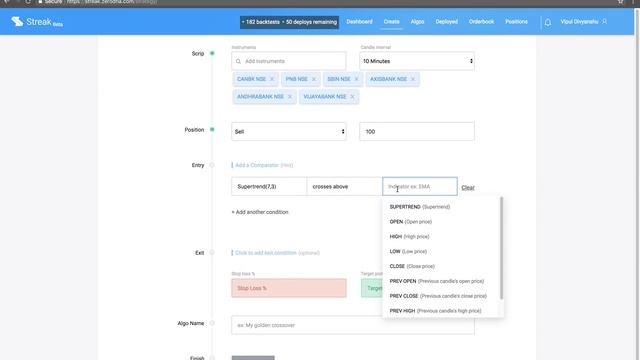Viewport: 640px width, 360px height.
Task: Remove CANBK NSE instrument tag
Action: (x=272, y=79)
